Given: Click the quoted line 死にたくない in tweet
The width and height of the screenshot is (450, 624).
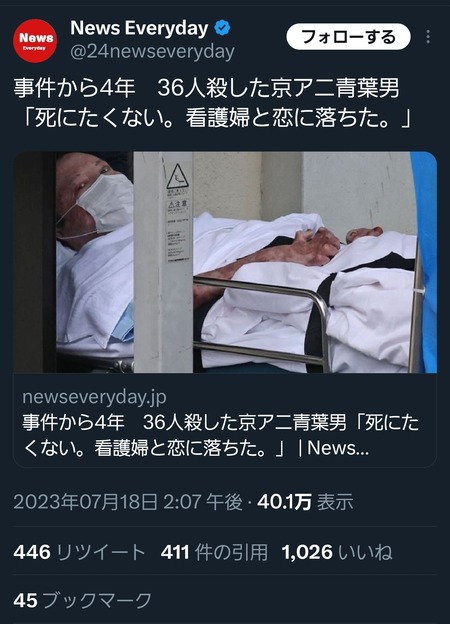Looking at the screenshot, I should (x=216, y=119).
